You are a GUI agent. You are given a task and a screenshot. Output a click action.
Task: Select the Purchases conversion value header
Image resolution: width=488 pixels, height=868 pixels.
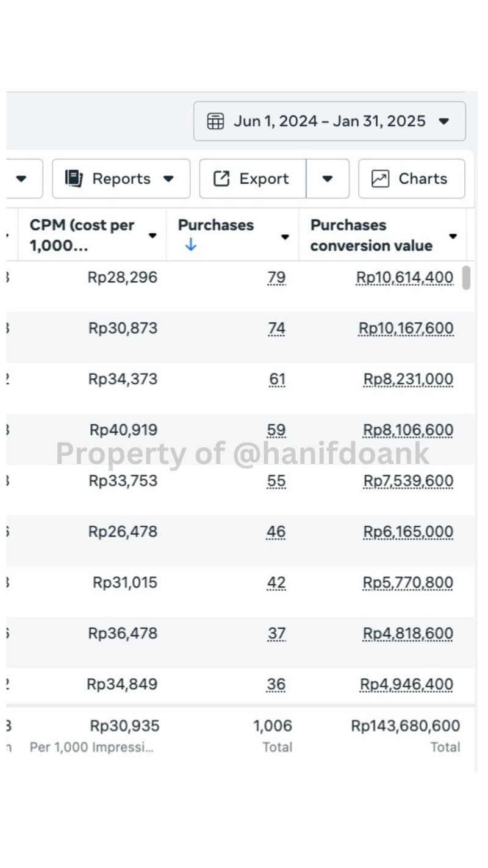(x=371, y=235)
